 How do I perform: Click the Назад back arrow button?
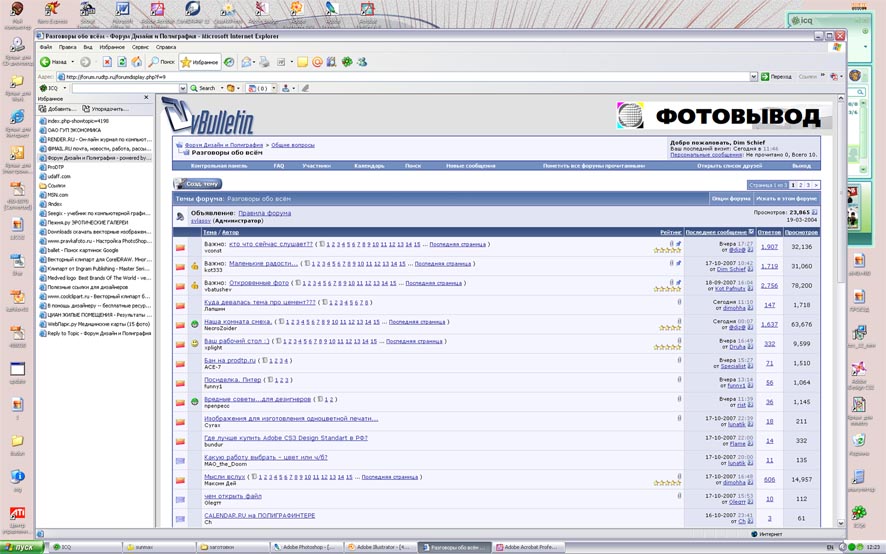coord(53,62)
